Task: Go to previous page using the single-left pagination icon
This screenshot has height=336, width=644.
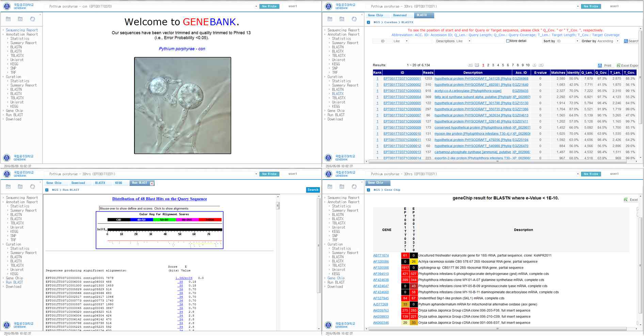Action: (477, 65)
